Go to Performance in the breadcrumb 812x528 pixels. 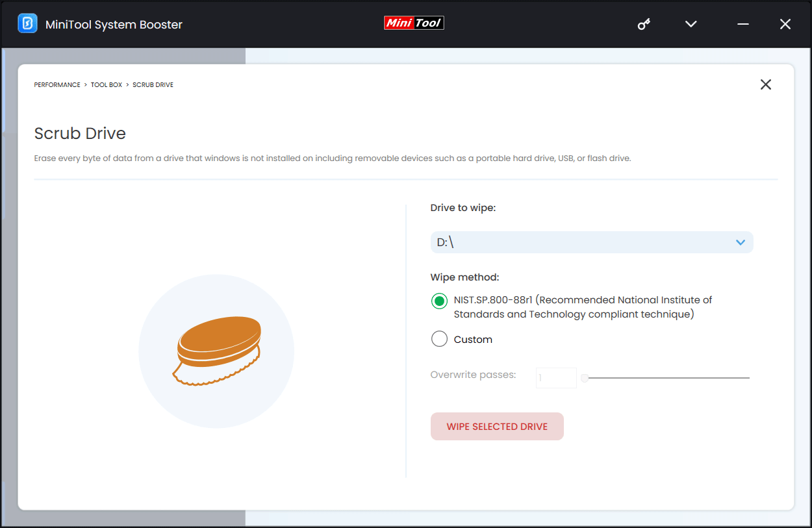[57, 85]
